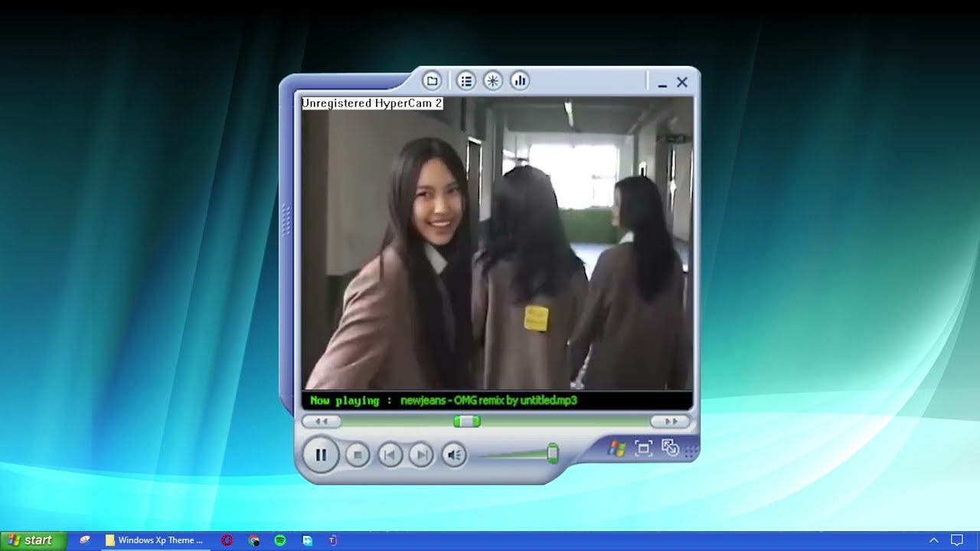Click the playing video frame
Viewport: 980px width, 551px height.
(x=498, y=243)
